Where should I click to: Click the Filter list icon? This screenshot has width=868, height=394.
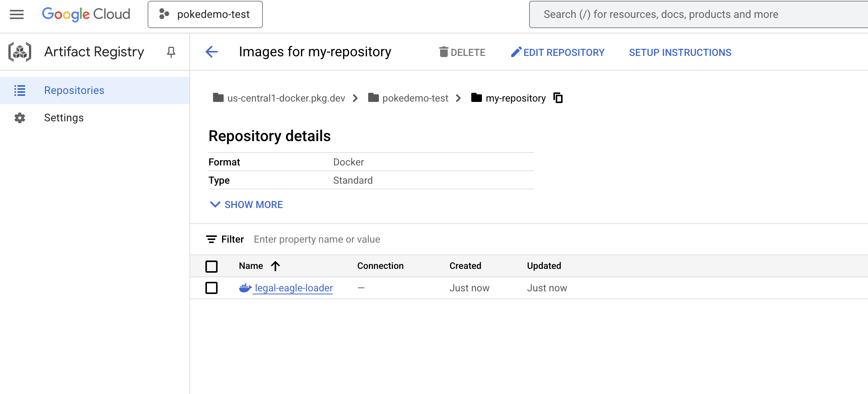point(211,239)
